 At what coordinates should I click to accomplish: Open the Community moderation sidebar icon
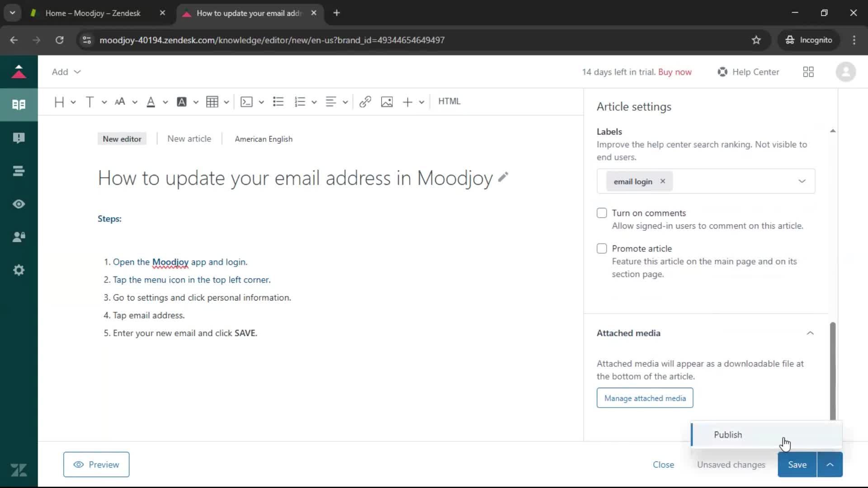point(19,138)
